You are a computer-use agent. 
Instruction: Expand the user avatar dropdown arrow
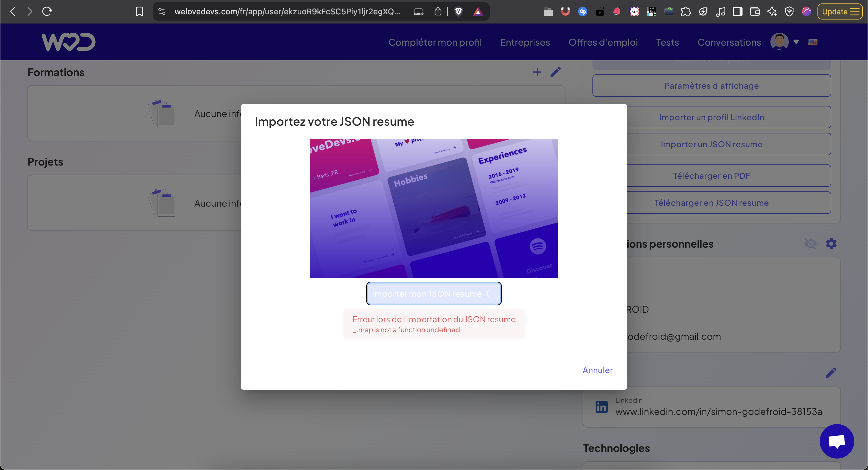click(x=796, y=42)
